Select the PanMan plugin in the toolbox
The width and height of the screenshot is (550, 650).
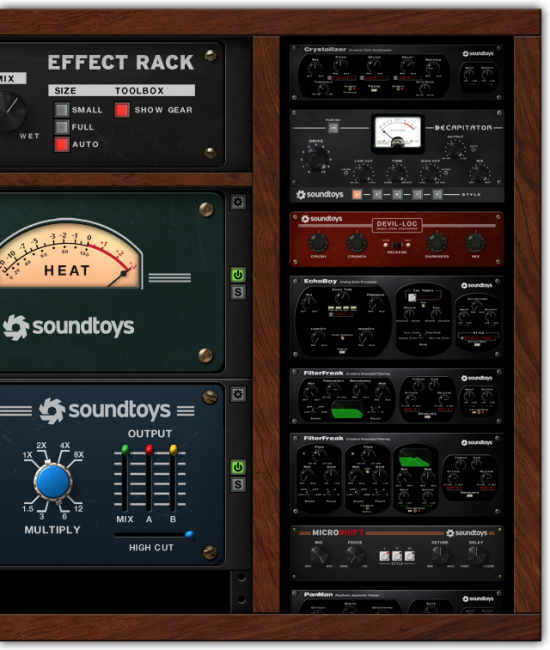tap(397, 602)
